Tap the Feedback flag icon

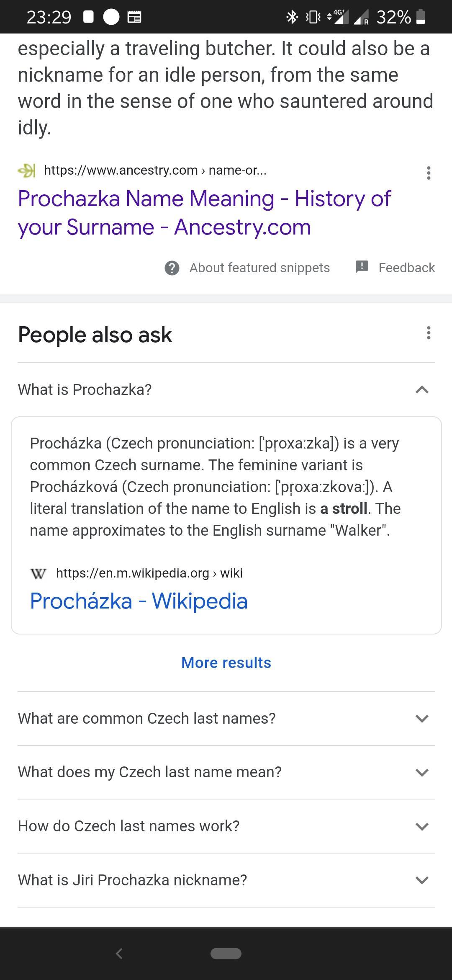[362, 267]
